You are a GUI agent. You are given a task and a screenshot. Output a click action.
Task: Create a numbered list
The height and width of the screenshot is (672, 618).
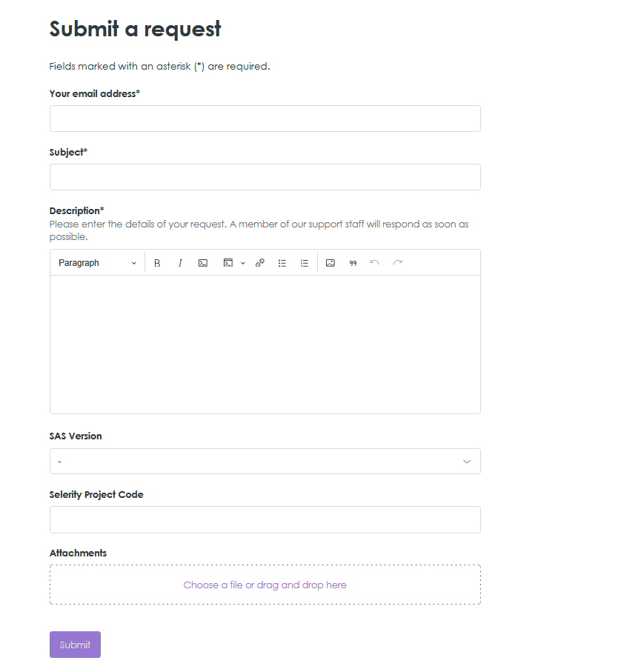305,263
